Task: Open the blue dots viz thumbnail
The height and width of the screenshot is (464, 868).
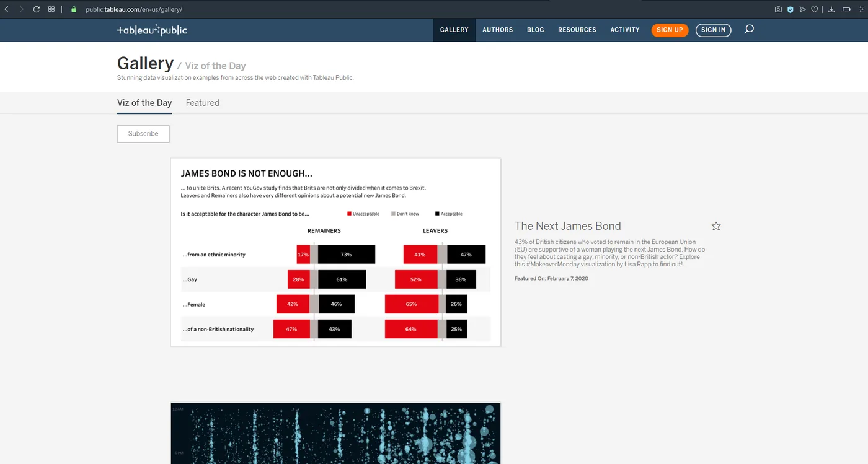Action: click(x=335, y=434)
